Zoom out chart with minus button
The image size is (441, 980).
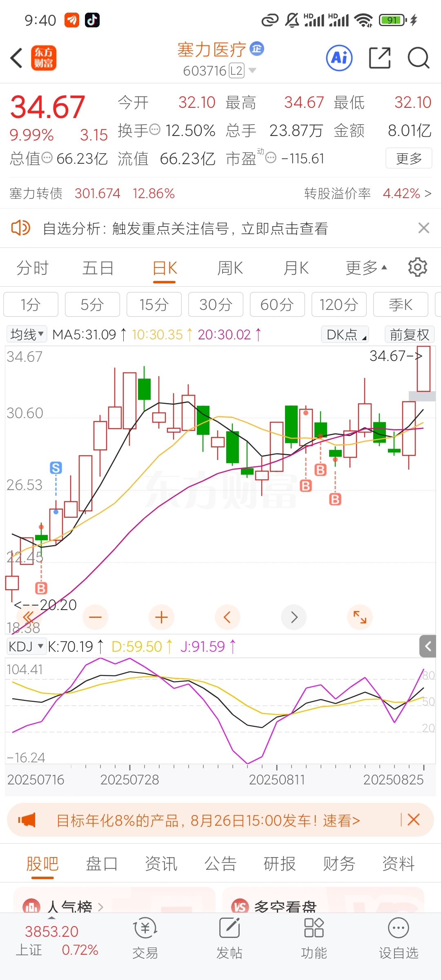click(x=95, y=617)
